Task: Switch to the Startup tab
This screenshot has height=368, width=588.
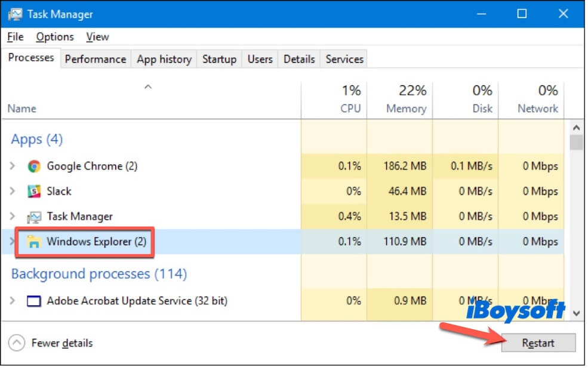Action: pos(219,59)
